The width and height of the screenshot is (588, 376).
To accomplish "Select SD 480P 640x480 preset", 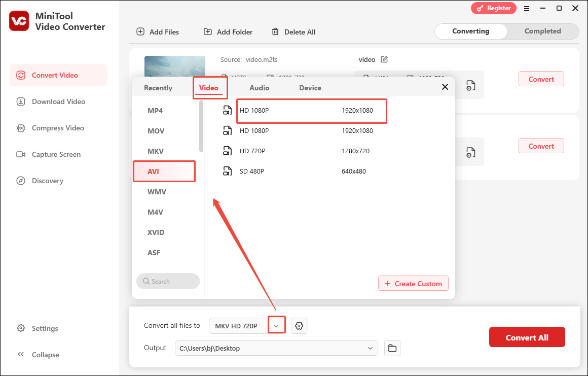I will coord(304,171).
